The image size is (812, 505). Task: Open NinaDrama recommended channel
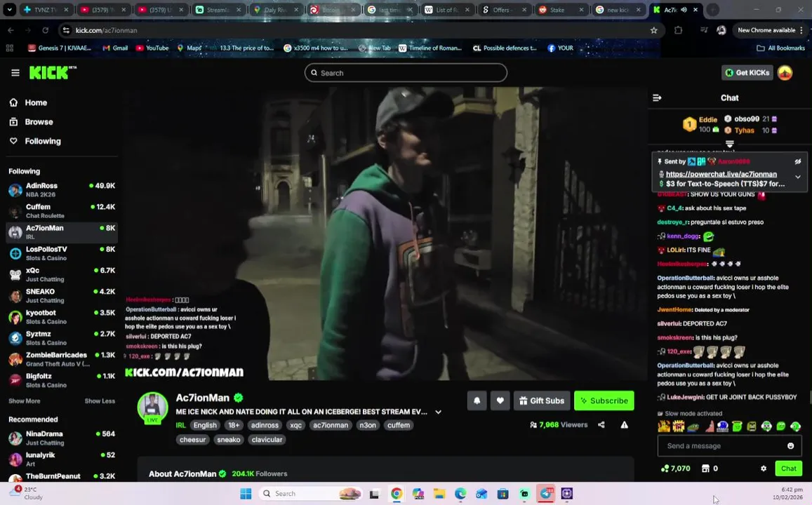(62, 438)
